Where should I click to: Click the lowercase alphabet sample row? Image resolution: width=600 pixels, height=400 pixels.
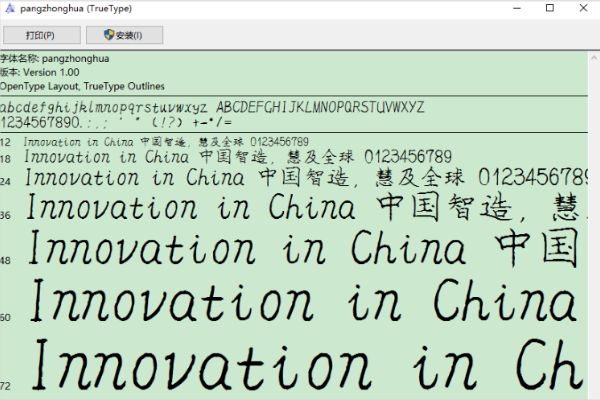(104, 107)
